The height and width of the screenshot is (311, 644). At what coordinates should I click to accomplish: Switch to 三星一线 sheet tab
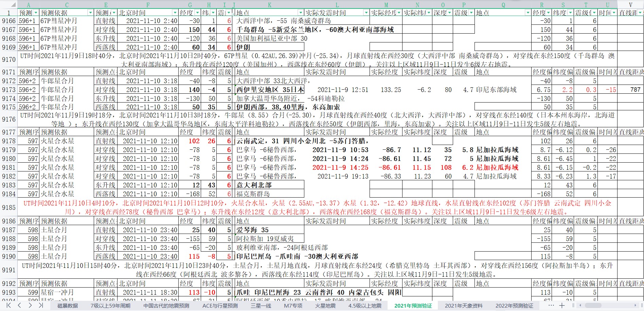(x=261, y=306)
